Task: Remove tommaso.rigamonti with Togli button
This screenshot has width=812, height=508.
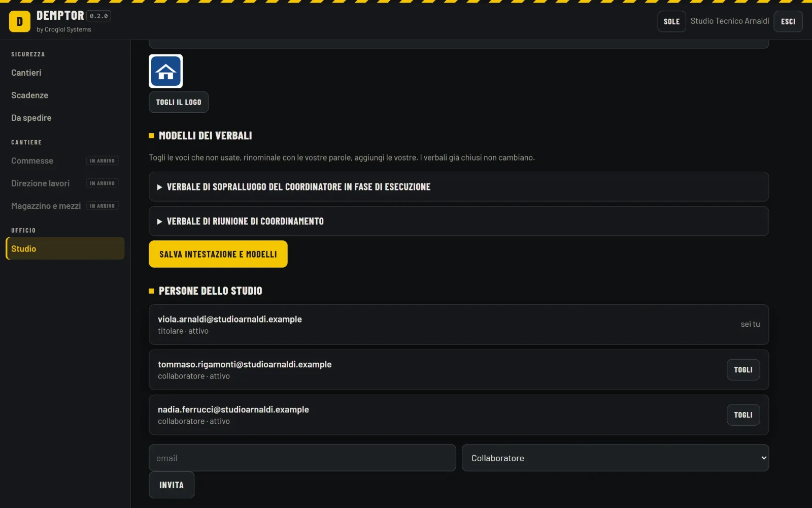Action: (x=743, y=370)
